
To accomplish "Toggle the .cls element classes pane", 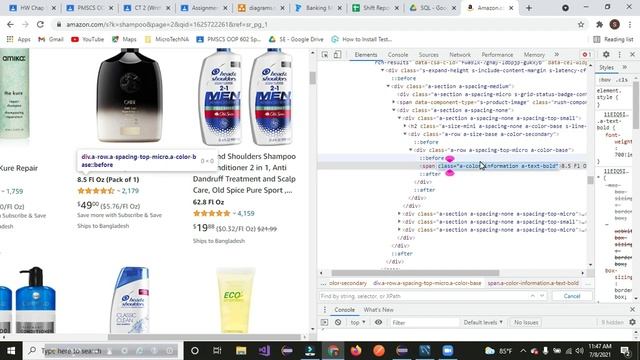I will [x=622, y=80].
